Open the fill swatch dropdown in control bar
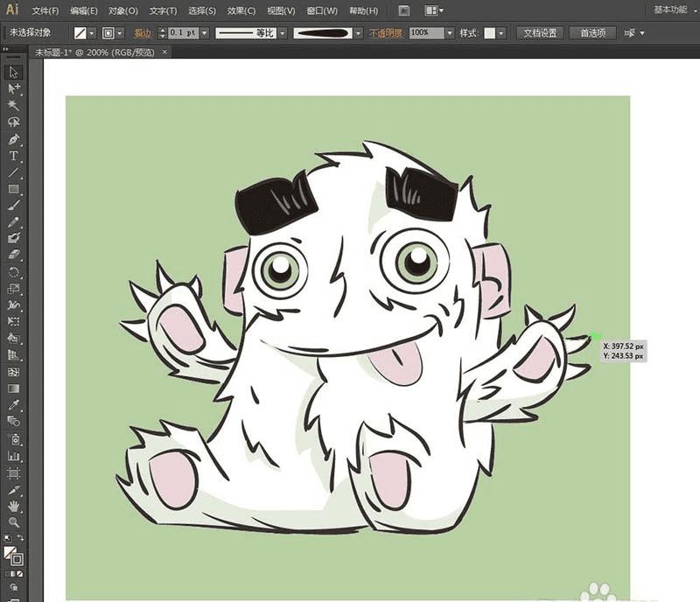 92,33
